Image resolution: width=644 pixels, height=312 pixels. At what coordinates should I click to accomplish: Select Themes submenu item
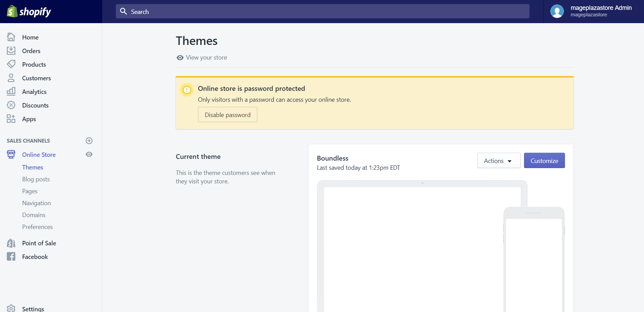[x=33, y=167]
